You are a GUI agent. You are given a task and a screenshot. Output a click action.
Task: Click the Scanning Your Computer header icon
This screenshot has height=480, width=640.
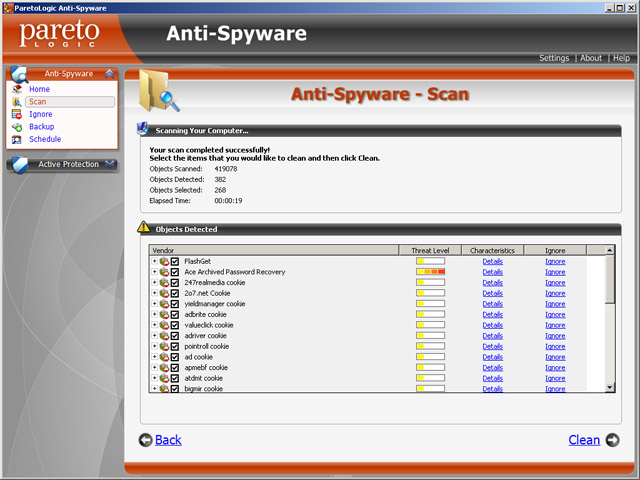144,129
